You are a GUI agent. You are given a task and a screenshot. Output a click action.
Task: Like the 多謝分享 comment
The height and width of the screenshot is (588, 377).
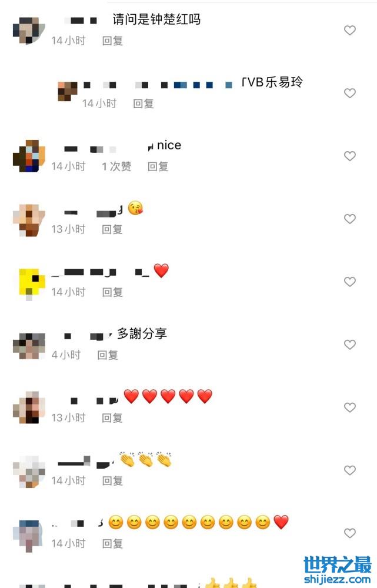coord(349,345)
